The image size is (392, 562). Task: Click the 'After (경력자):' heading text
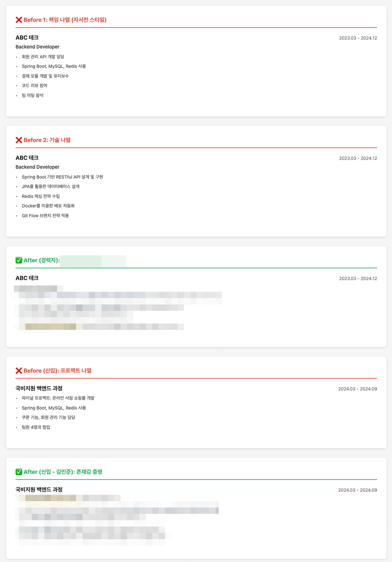42,261
